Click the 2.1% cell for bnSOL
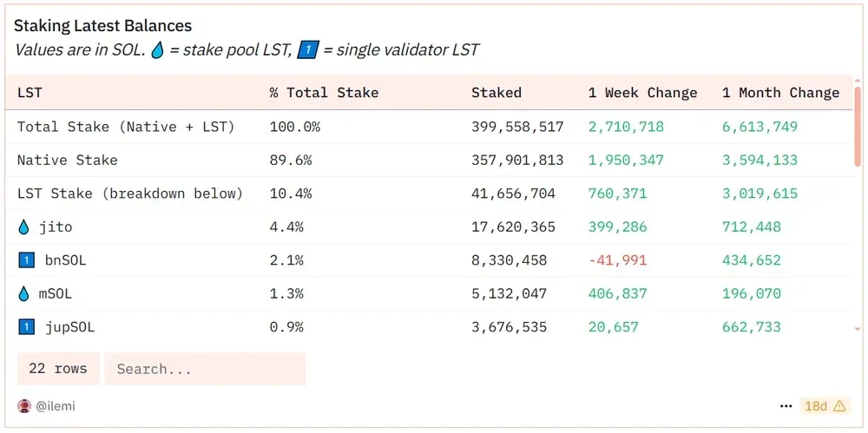The image size is (868, 433). [286, 260]
